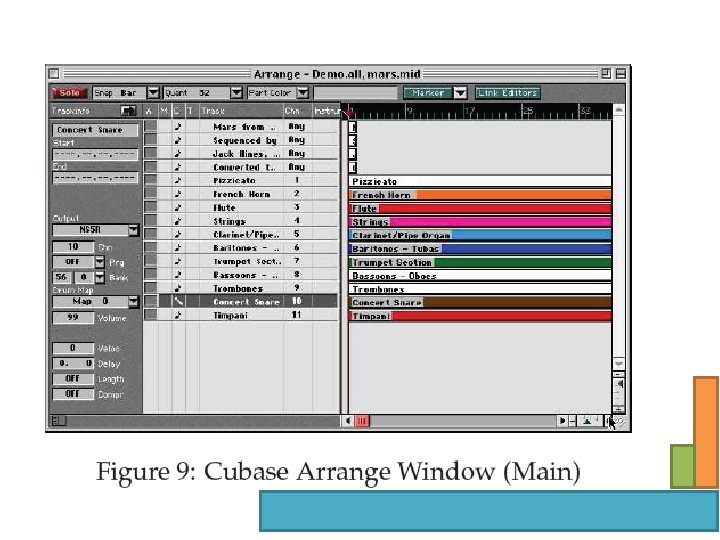The width and height of the screenshot is (720, 540).
Task: Click the note icon of Jack Hines track
Action: pyautogui.click(x=178, y=154)
